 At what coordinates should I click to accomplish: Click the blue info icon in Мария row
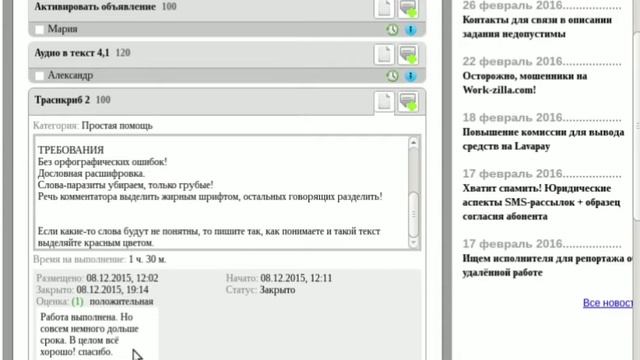pos(411,29)
